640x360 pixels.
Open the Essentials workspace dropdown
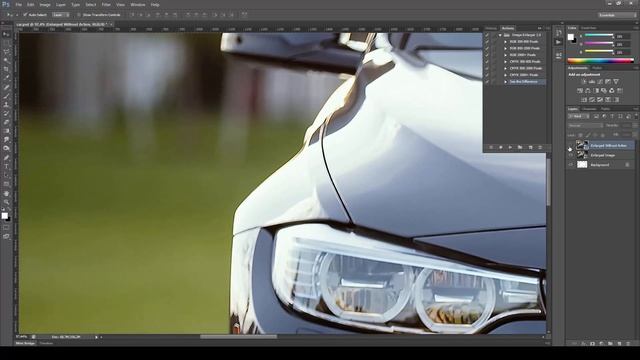click(x=617, y=15)
